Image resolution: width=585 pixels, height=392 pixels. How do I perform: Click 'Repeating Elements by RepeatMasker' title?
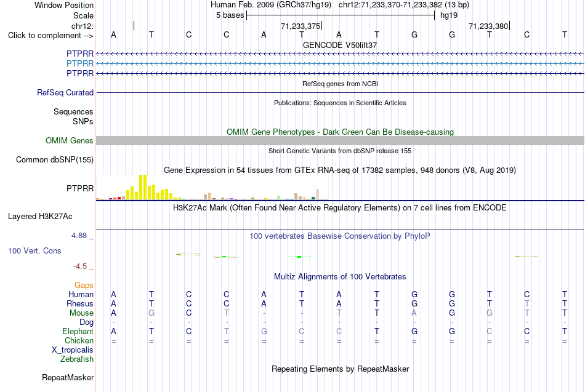pyautogui.click(x=340, y=369)
